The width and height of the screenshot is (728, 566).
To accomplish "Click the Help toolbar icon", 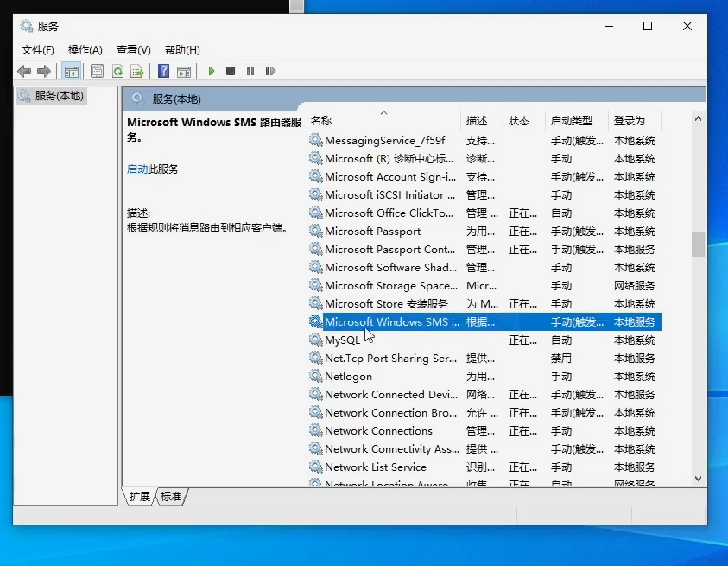I will pyautogui.click(x=162, y=71).
